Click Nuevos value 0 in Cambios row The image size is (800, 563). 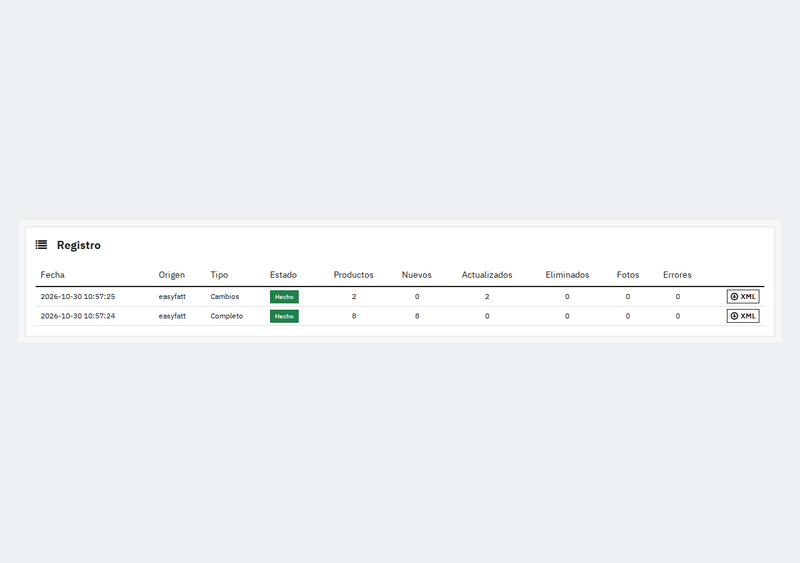pyautogui.click(x=417, y=297)
